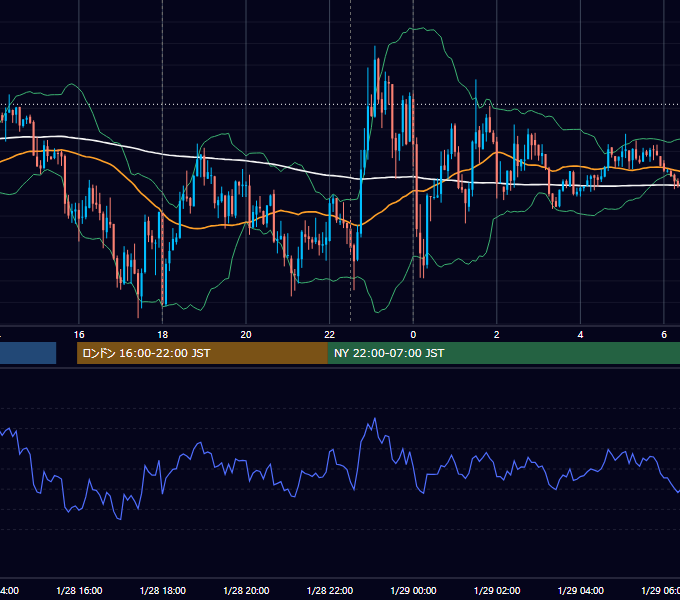Click the blue session bar before ロンドン

pos(28,353)
